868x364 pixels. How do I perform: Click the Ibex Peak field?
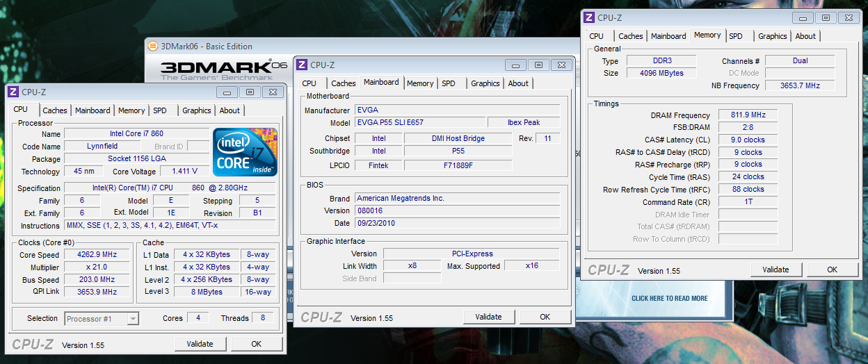[523, 122]
